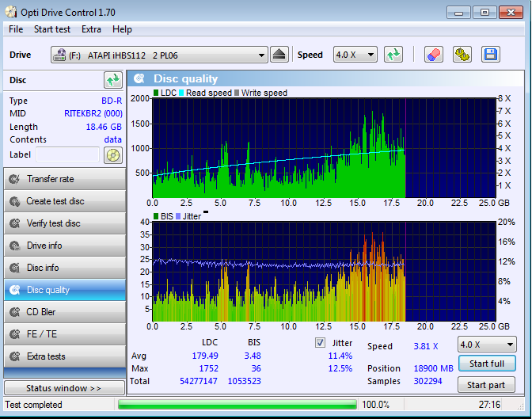Click the Samples value 302294
Viewport: 532px width, 419px height.
[427, 381]
